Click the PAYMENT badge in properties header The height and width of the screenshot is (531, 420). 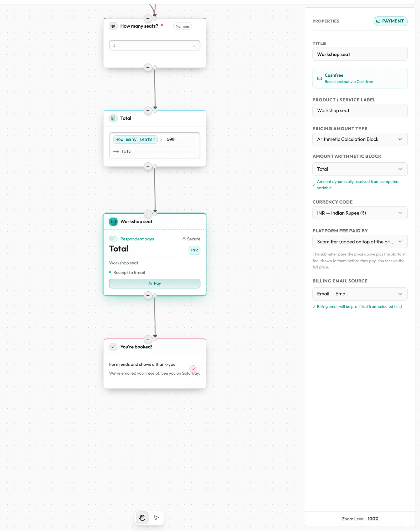(x=390, y=21)
